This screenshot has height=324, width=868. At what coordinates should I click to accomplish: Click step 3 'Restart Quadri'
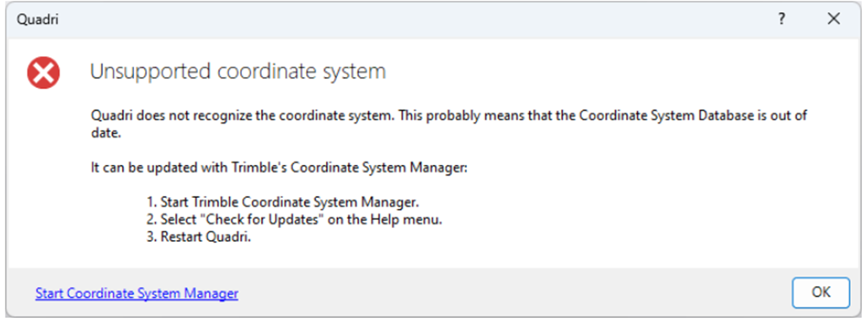coord(200,238)
